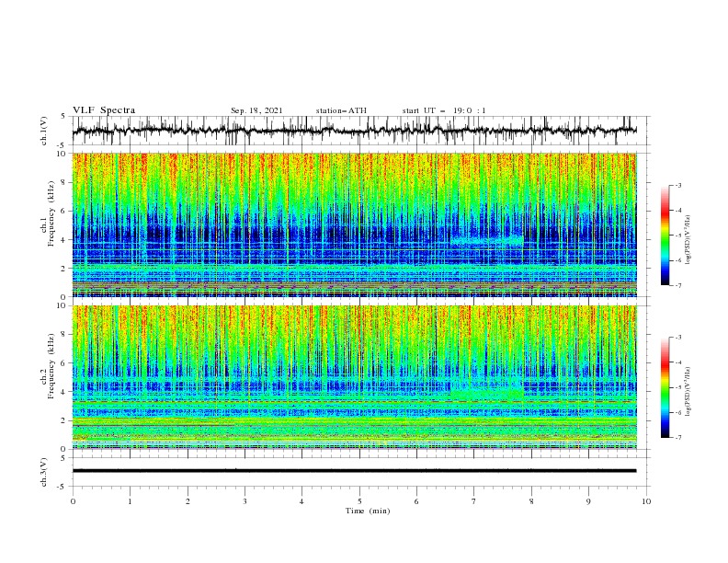This screenshot has width=728, height=563.
Task: Click the "-7" tick on the ch.2 colorbar
Action: tap(677, 438)
